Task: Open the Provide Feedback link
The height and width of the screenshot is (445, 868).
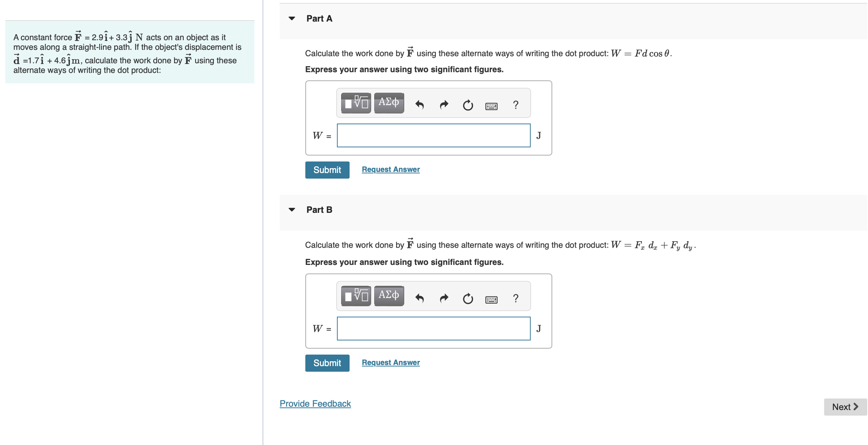Action: click(x=315, y=403)
